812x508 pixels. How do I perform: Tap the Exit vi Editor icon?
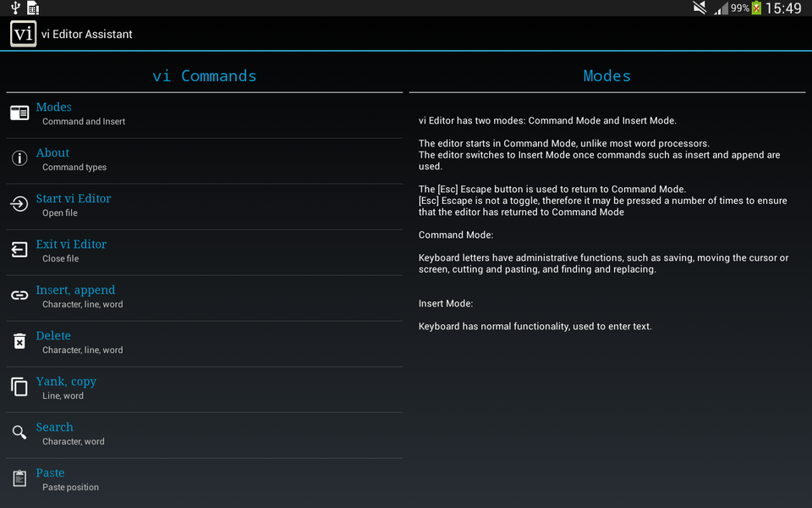tap(19, 249)
